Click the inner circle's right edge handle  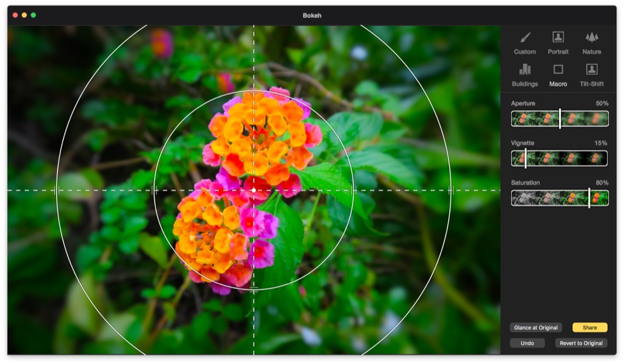pyautogui.click(x=354, y=190)
